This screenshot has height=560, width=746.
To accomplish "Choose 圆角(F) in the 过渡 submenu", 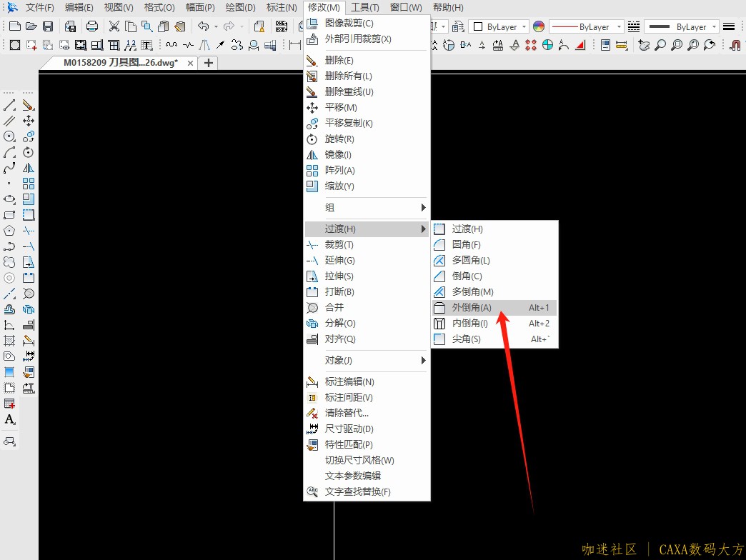I will (x=466, y=245).
